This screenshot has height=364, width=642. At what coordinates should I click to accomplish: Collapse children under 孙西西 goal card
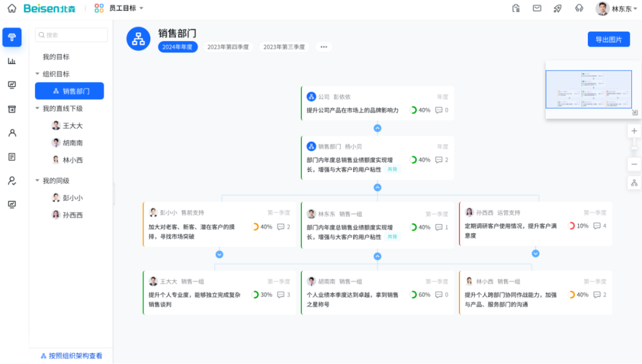tap(536, 254)
